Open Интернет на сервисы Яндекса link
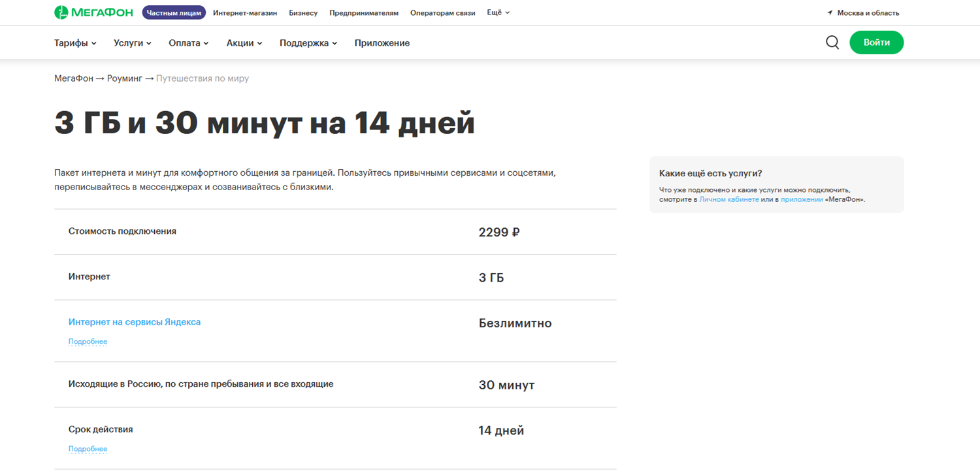 coord(135,322)
